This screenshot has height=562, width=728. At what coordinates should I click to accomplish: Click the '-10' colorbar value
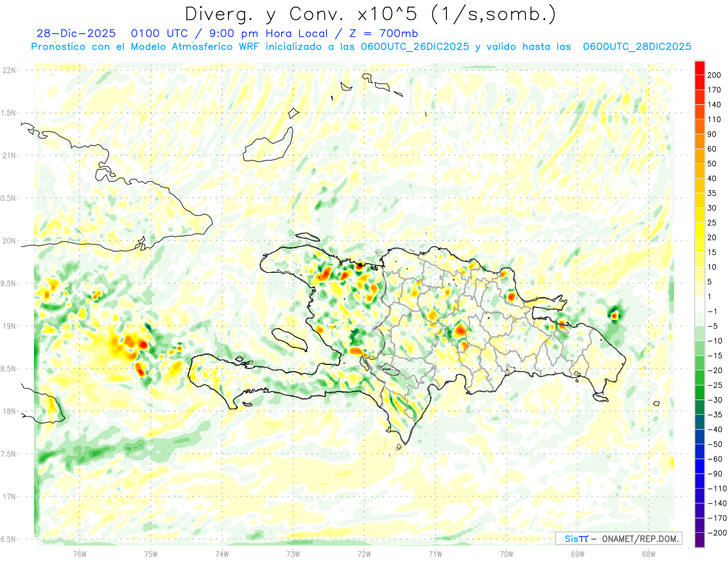point(716,341)
